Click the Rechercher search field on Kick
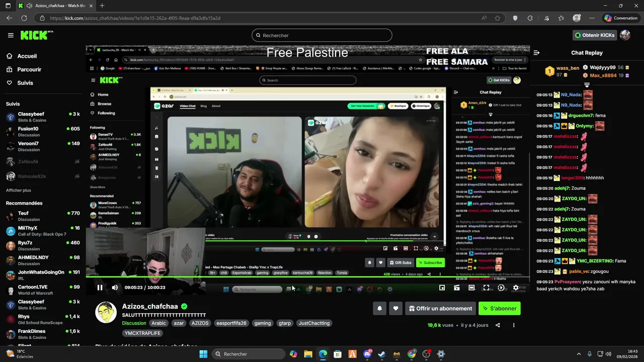Image resolution: width=644 pixels, height=362 pixels. pyautogui.click(x=322, y=35)
